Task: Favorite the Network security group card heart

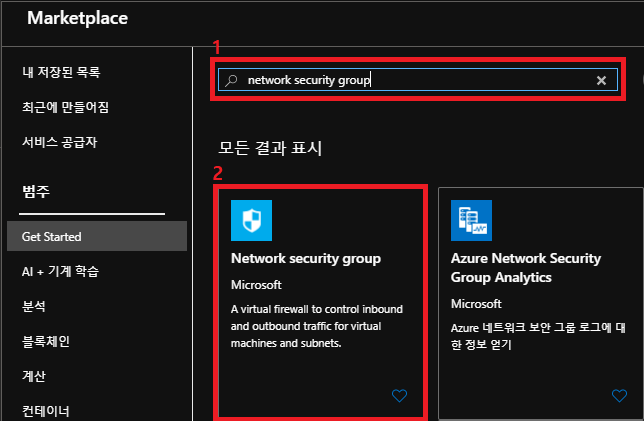Action: 399,396
